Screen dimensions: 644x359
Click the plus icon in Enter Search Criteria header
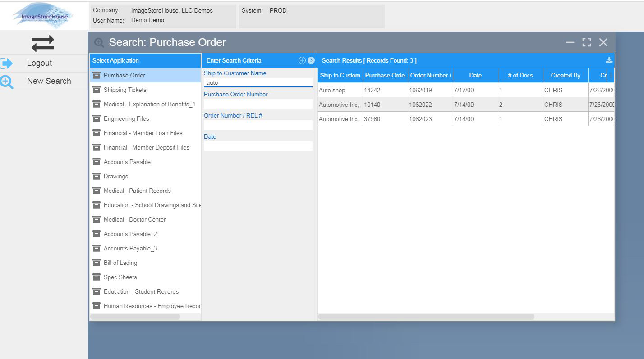(302, 60)
